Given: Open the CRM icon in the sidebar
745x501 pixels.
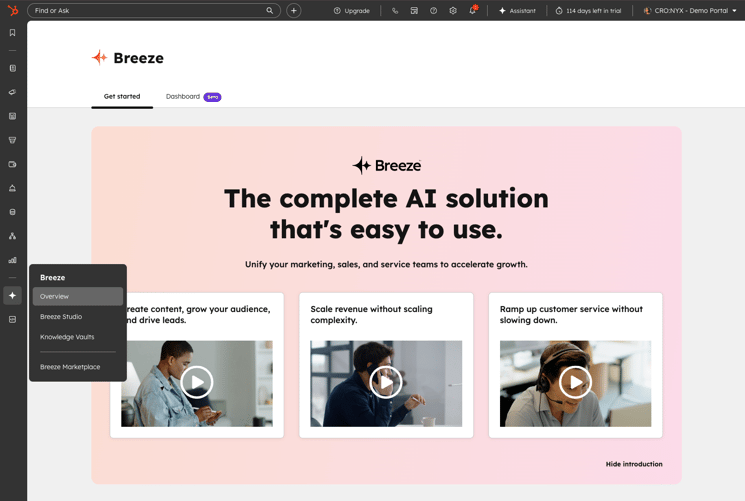Looking at the screenshot, I should [x=12, y=68].
